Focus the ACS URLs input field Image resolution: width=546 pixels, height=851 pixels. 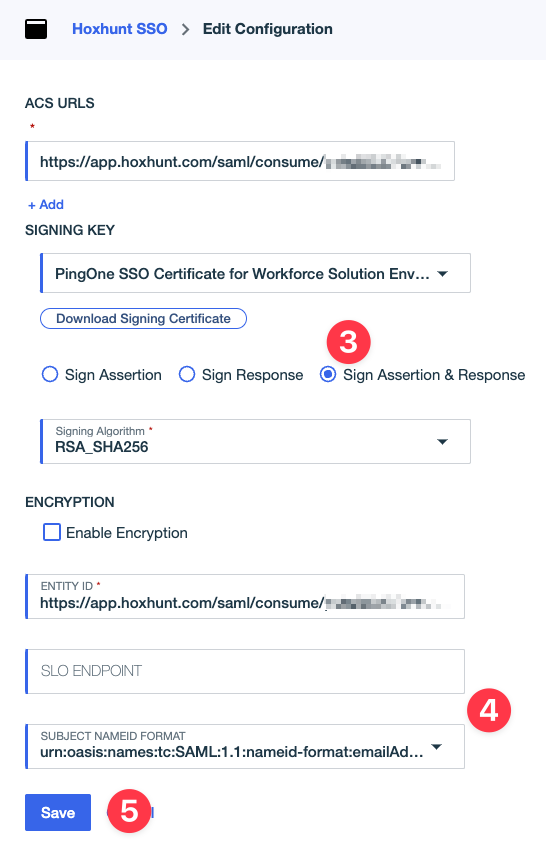240,161
